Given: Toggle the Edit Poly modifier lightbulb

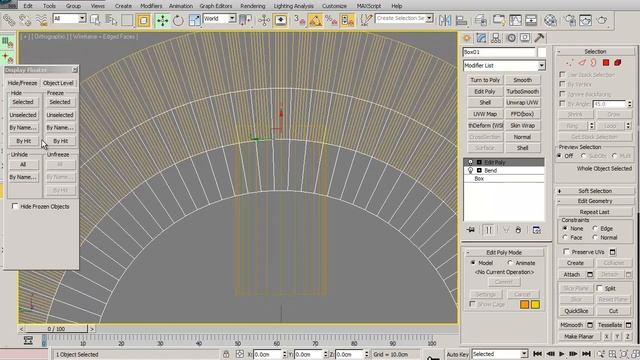Looking at the screenshot, I should 470,162.
